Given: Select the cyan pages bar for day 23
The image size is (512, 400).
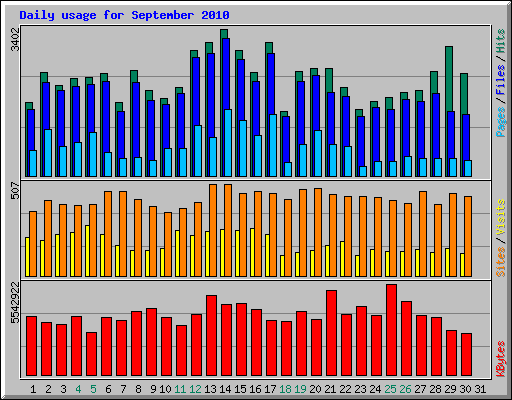Looking at the screenshot, I should [x=363, y=171].
